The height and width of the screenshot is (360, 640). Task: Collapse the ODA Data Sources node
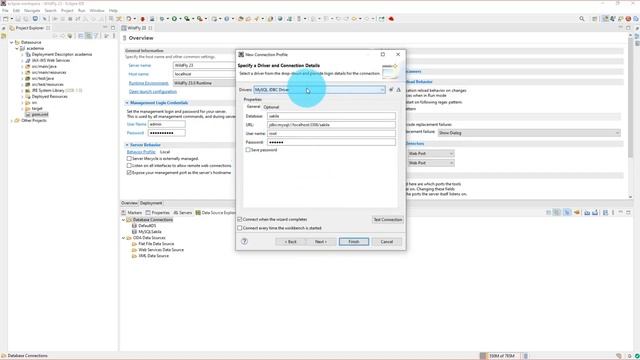(123, 238)
